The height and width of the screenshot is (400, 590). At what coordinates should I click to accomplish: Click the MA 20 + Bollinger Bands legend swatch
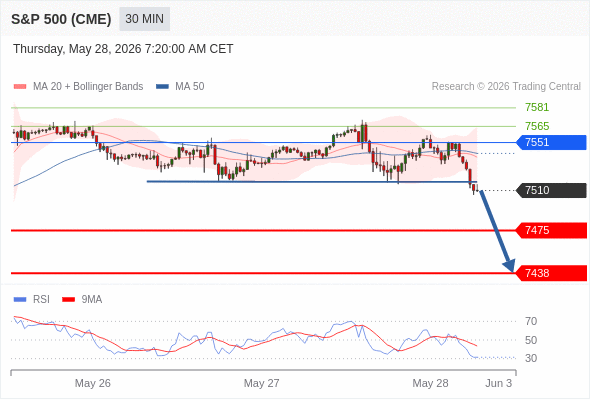coord(20,87)
